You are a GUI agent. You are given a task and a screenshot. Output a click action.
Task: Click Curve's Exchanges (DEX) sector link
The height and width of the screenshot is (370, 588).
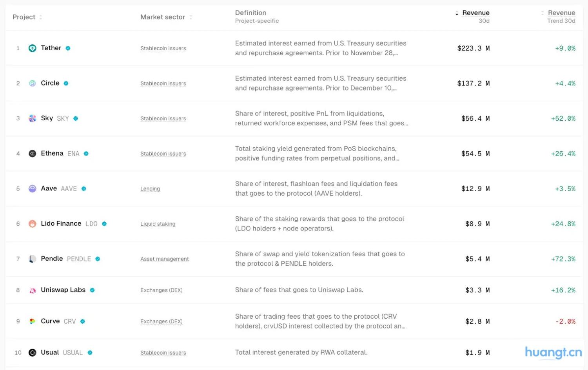click(x=162, y=321)
